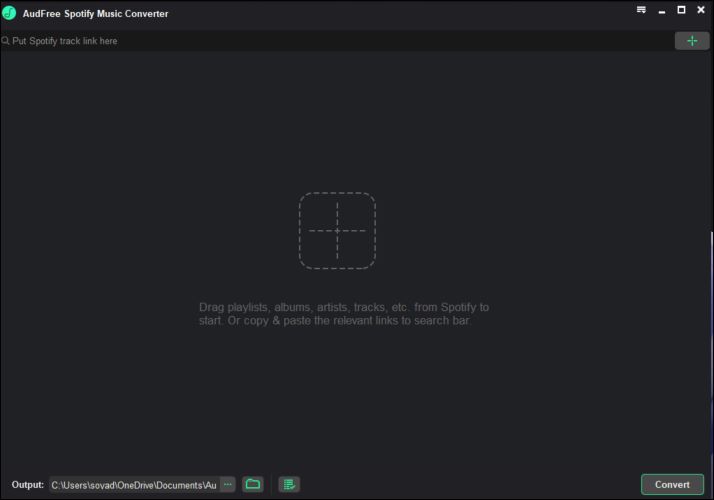The width and height of the screenshot is (714, 500).
Task: Click the green plus add-link button
Action: click(692, 41)
